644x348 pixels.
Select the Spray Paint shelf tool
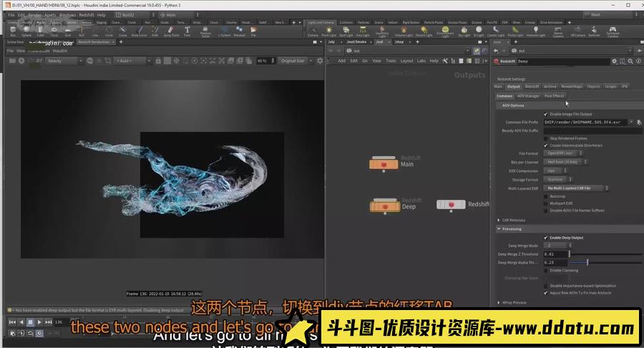171,32
